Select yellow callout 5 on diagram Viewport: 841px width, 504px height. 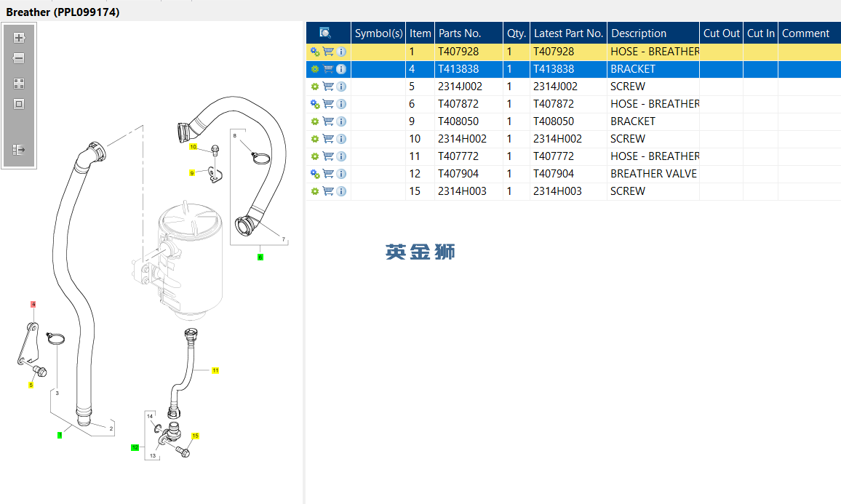(31, 385)
